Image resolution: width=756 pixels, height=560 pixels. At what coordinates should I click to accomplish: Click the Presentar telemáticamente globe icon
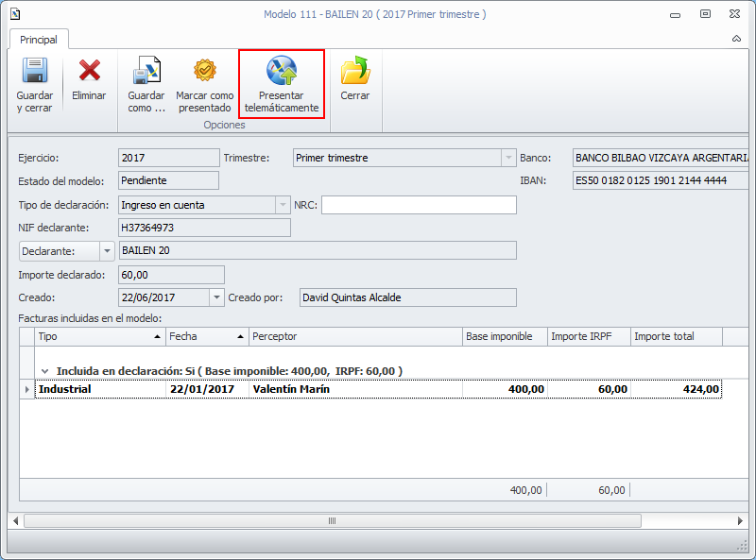coord(282,71)
